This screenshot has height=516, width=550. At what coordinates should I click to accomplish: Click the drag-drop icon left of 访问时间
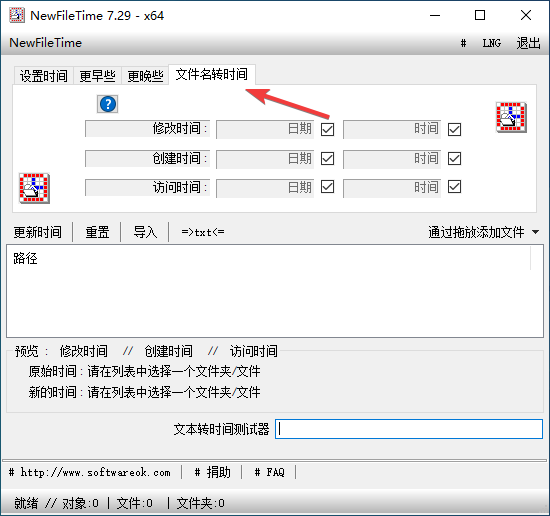point(34,188)
